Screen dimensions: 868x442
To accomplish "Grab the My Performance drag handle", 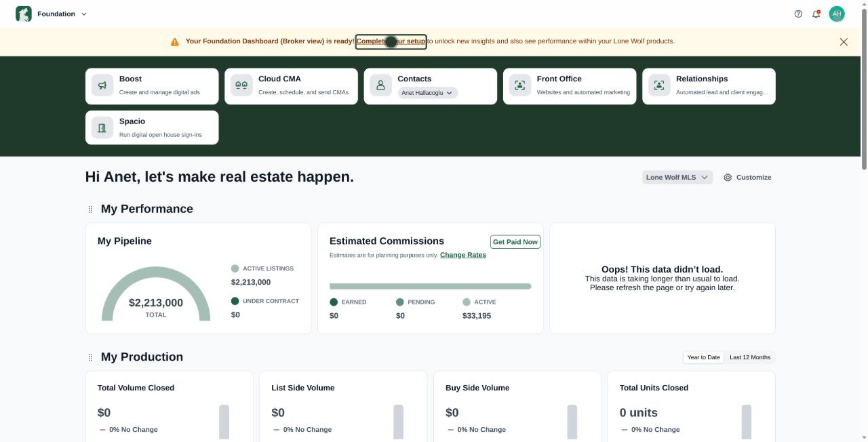I will pyautogui.click(x=90, y=209).
